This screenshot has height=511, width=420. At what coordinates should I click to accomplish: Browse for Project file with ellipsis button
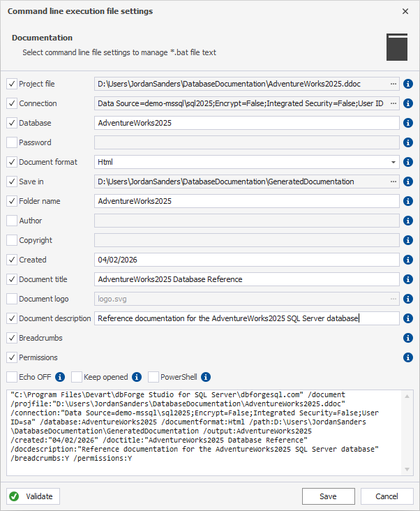[x=393, y=84]
